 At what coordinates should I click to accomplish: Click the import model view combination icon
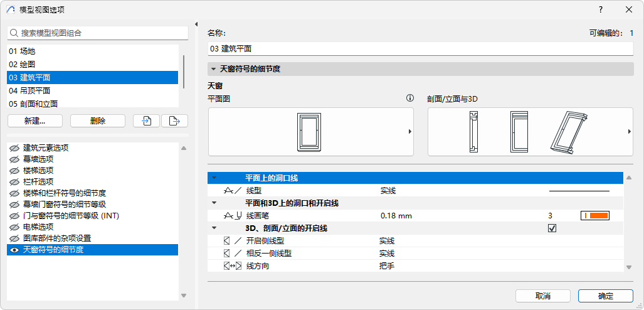146,121
